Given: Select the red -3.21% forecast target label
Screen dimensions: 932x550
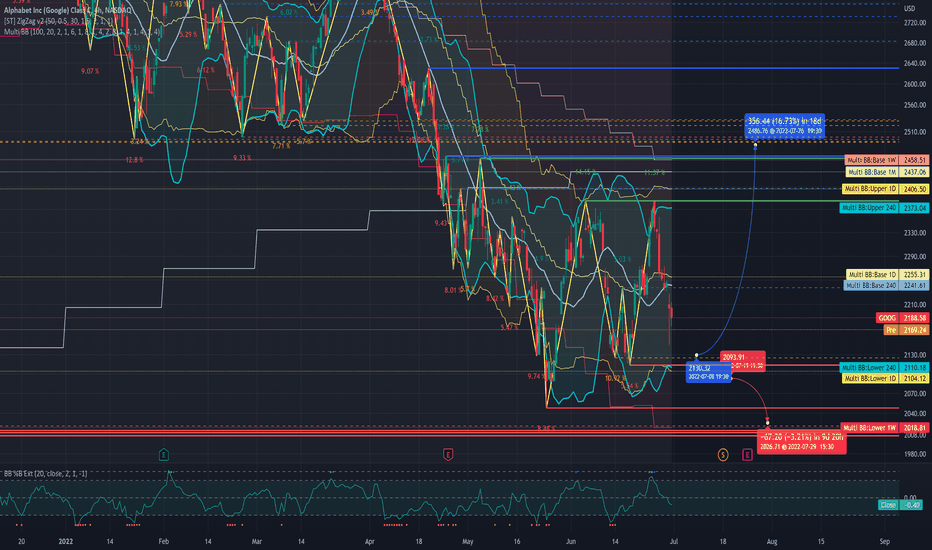Looking at the screenshot, I should 802,441.
